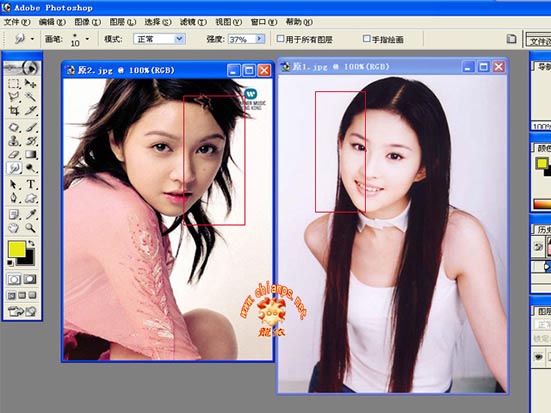The image size is (551, 413).
Task: Click the 强度 37% input field
Action: (x=242, y=39)
